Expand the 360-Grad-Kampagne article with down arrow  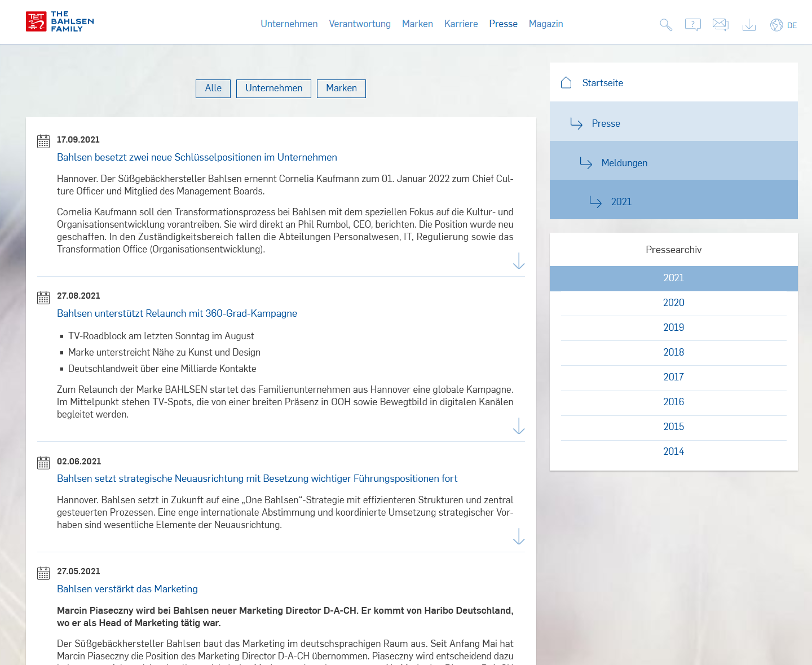tap(519, 425)
